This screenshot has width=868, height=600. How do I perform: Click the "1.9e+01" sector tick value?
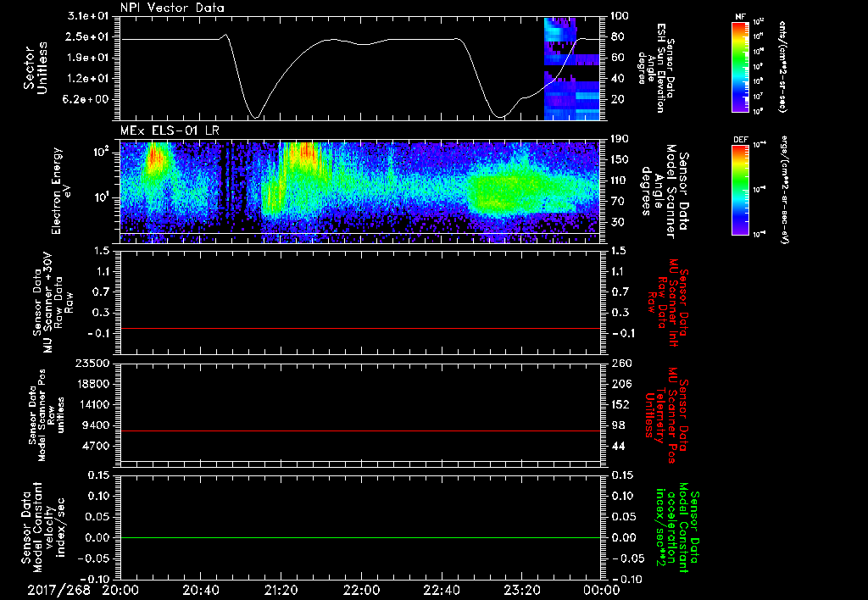(88, 58)
